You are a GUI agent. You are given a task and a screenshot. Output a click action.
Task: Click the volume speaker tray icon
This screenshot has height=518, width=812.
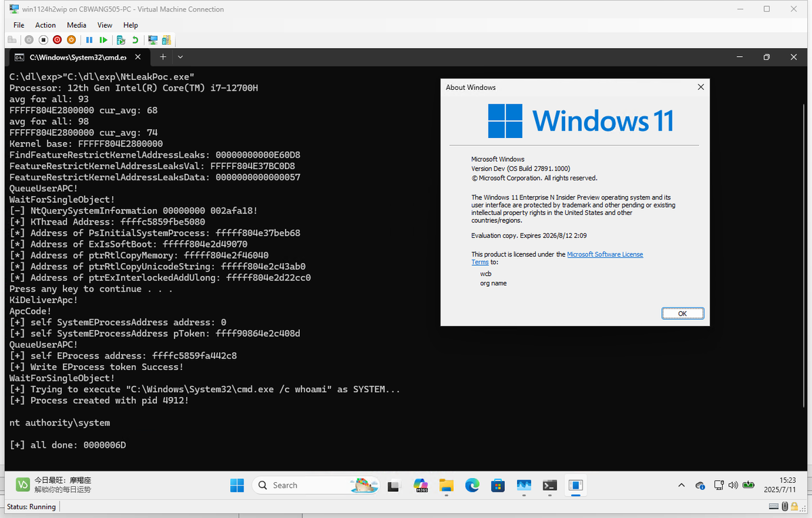tap(733, 485)
